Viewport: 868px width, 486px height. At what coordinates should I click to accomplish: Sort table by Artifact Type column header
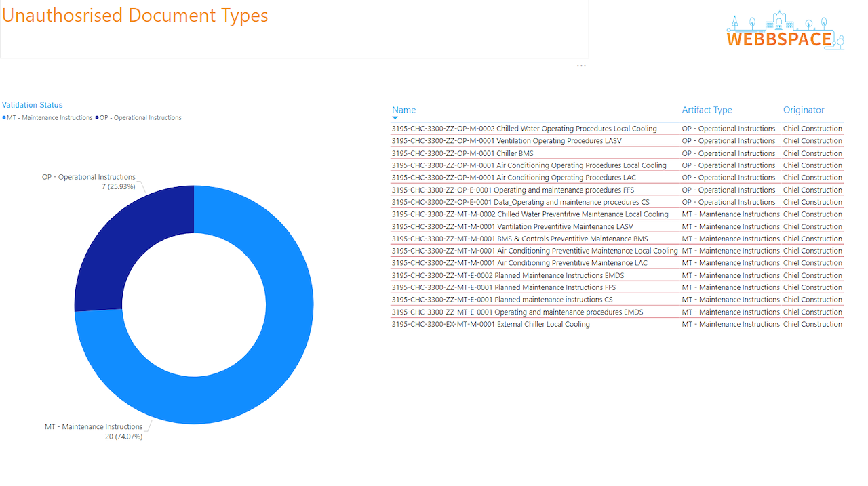[x=707, y=110]
